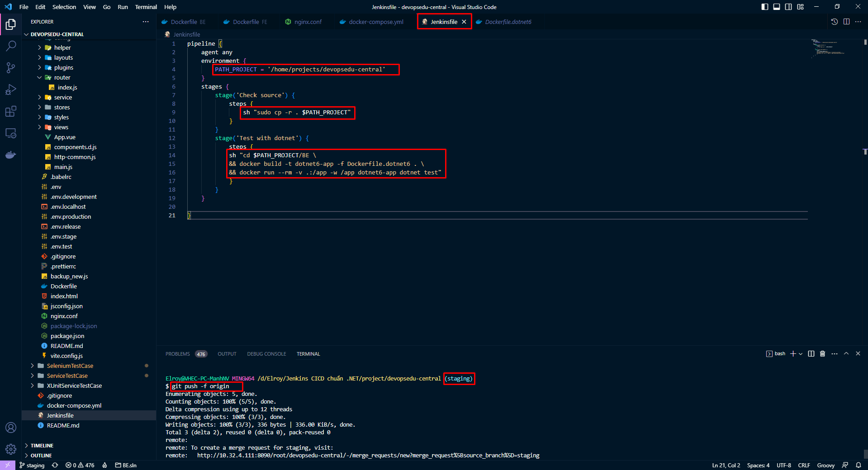This screenshot has height=470, width=868.
Task: Click the BE.sln solution entry in the status bar
Action: (x=126, y=465)
